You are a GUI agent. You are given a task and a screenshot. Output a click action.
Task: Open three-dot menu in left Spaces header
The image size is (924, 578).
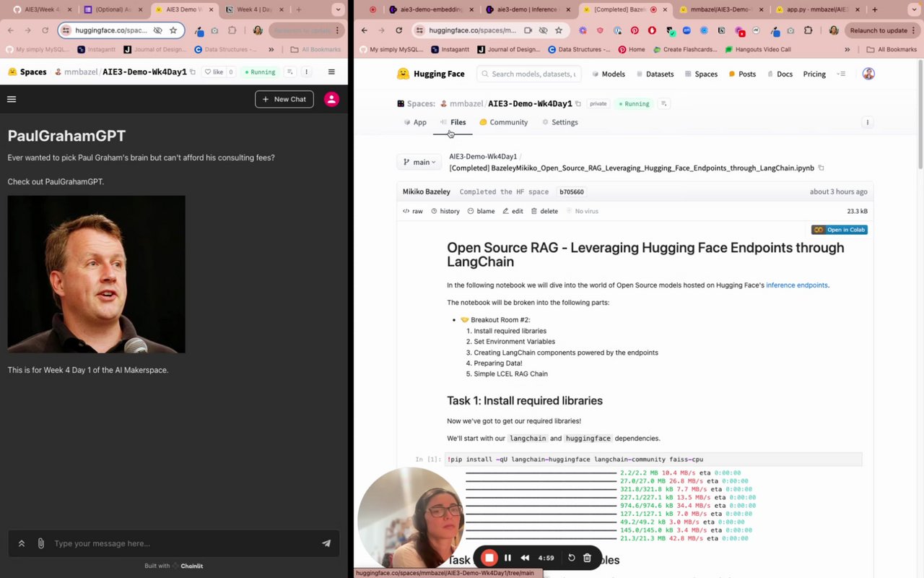click(x=306, y=72)
